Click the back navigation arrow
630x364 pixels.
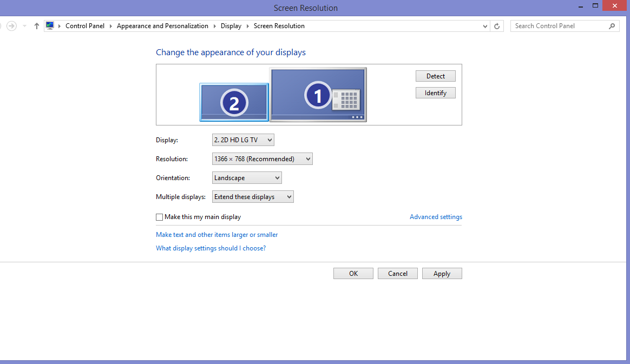pyautogui.click(x=2, y=25)
